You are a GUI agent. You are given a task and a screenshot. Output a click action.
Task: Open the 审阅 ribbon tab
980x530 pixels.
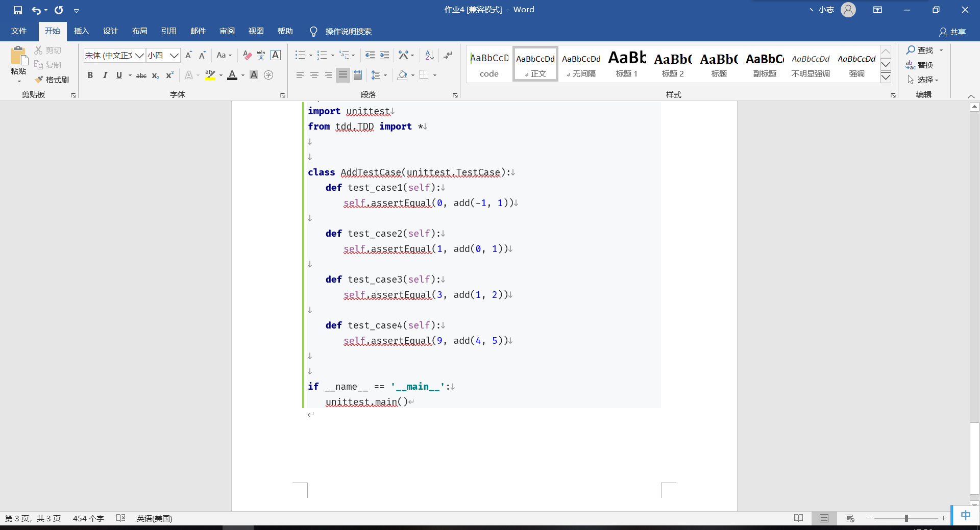227,31
